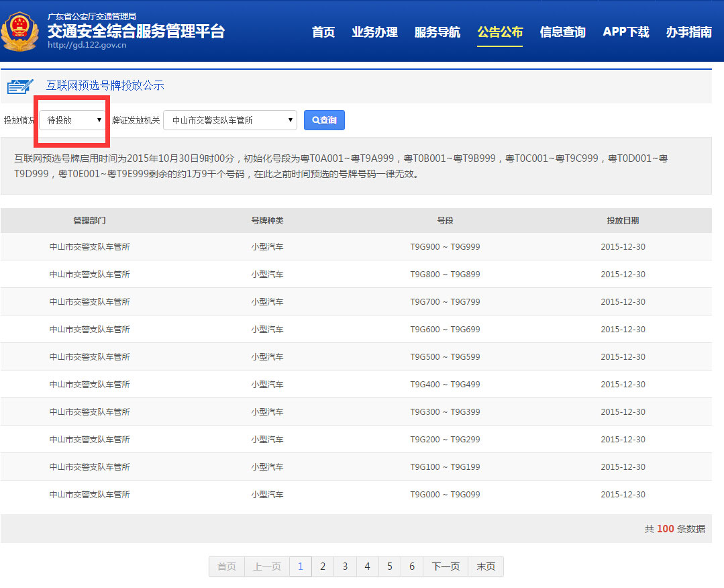Viewport: 724px width, 588px height.
Task: Click the national emblem logo
Action: pyautogui.click(x=21, y=31)
